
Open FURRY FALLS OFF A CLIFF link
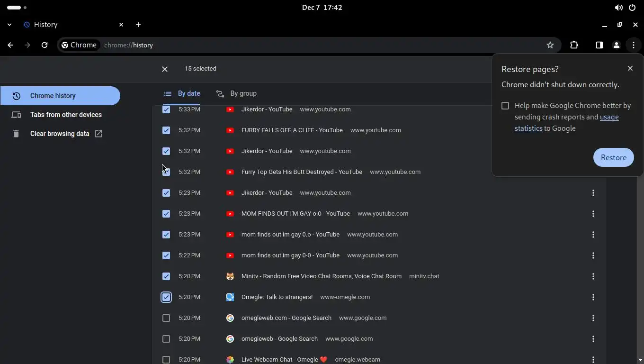click(292, 130)
